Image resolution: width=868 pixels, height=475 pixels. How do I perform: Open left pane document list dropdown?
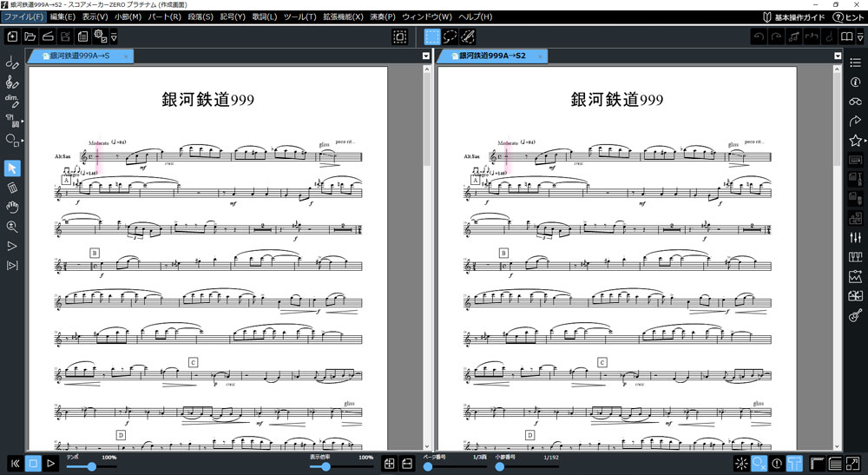point(425,56)
